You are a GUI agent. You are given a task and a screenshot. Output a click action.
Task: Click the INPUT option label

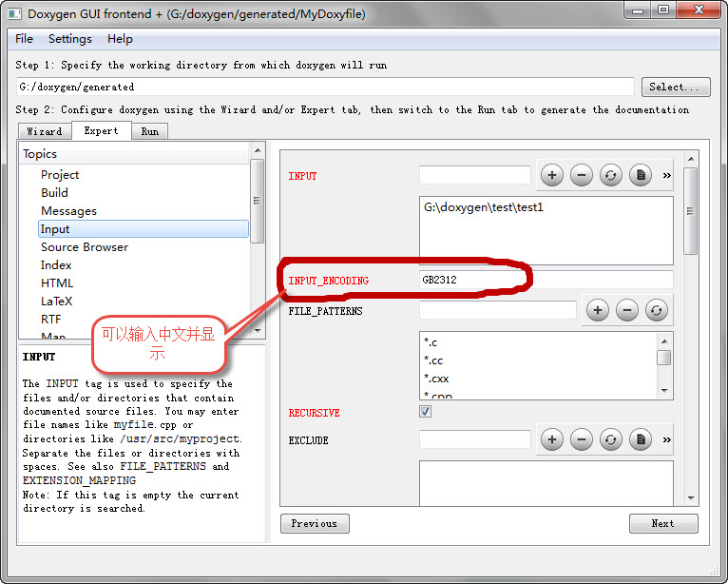[303, 176]
